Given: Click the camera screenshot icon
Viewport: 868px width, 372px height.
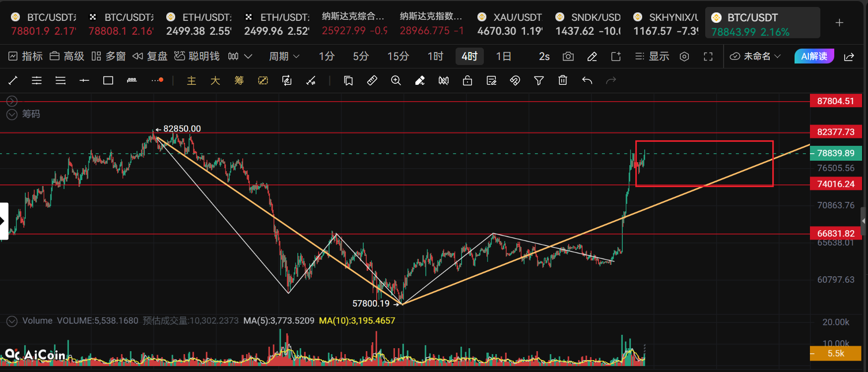Looking at the screenshot, I should click(x=568, y=57).
